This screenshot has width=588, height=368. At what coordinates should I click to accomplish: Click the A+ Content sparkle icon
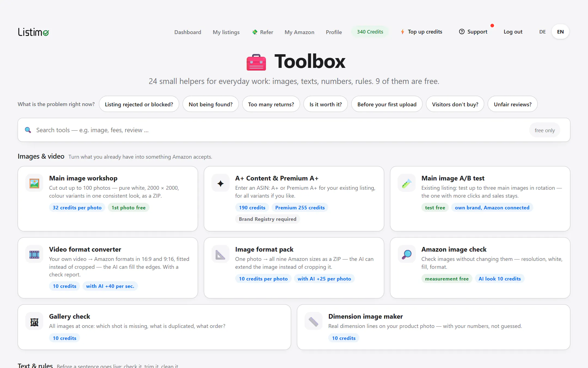click(x=220, y=183)
